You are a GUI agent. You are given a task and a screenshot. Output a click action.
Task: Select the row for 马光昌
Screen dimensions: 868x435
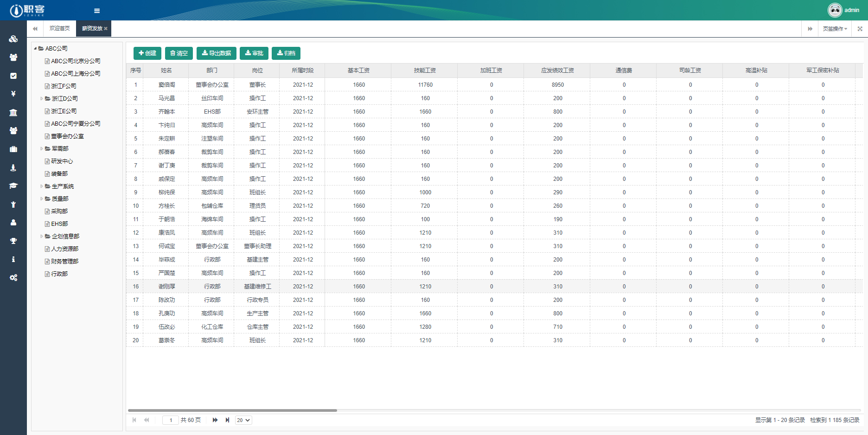point(494,98)
